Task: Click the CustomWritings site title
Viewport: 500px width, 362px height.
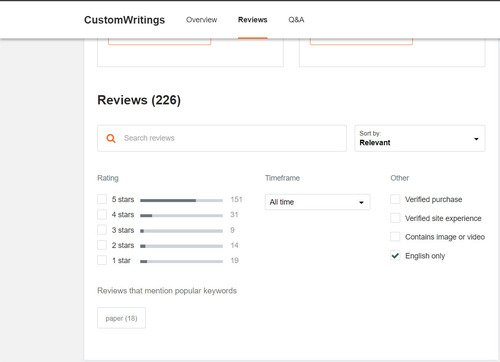Action: 124,20
